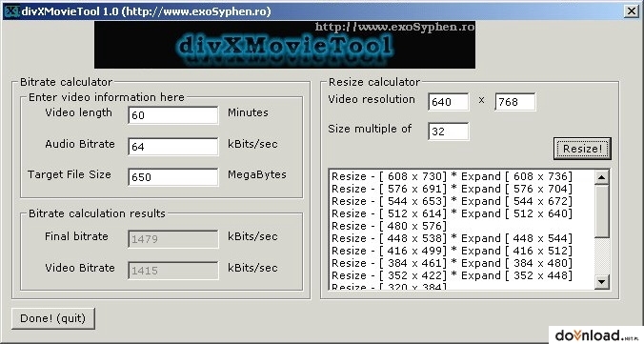The image size is (644, 344).
Task: Focus the Target File Size field
Action: pyautogui.click(x=173, y=177)
